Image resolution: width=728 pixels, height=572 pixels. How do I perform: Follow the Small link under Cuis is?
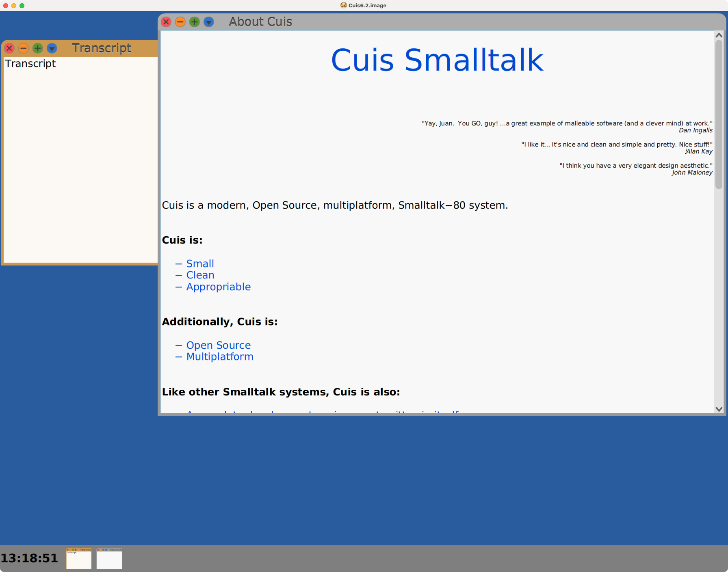click(200, 263)
